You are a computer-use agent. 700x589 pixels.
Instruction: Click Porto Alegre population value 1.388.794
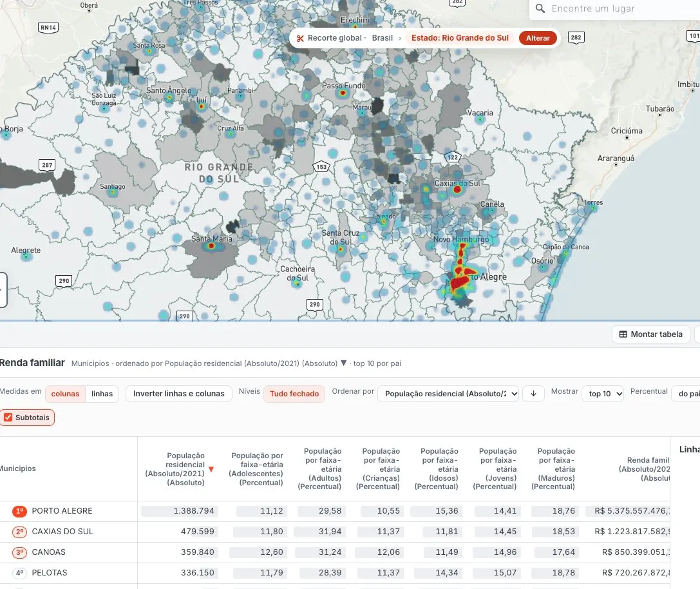(194, 511)
